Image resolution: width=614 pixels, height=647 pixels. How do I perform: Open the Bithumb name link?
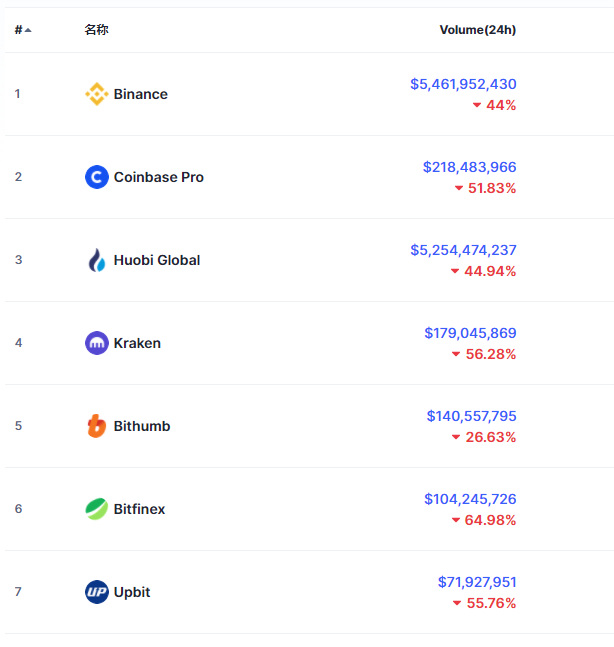point(142,426)
